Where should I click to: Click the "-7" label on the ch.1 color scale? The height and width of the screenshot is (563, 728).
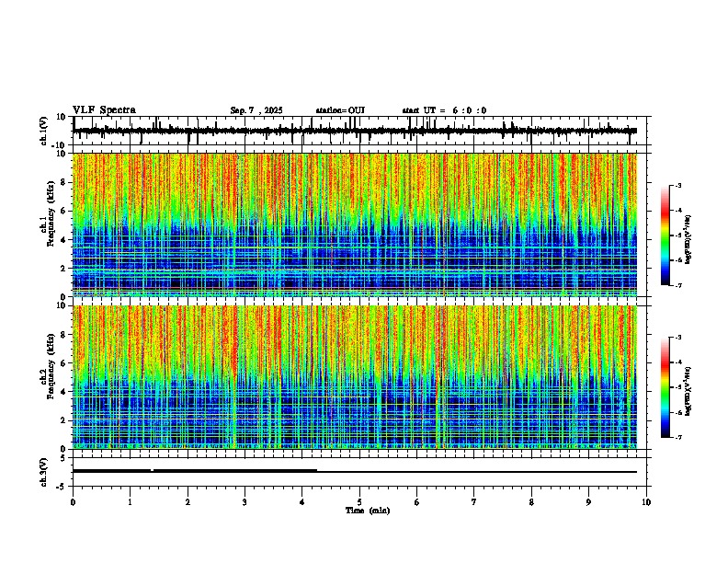point(677,285)
